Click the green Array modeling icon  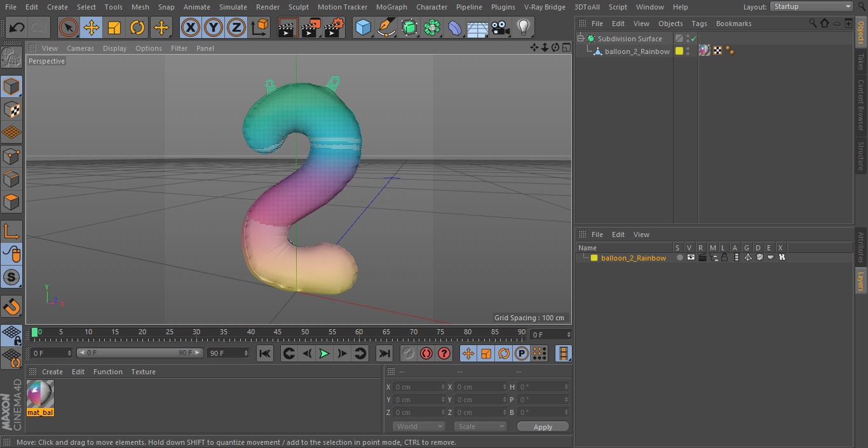433,27
